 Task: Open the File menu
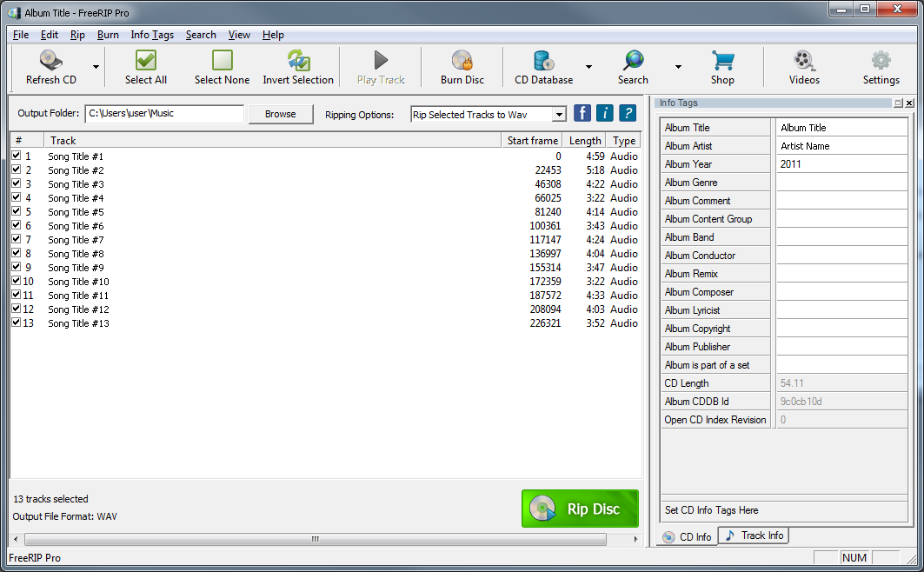(x=21, y=35)
